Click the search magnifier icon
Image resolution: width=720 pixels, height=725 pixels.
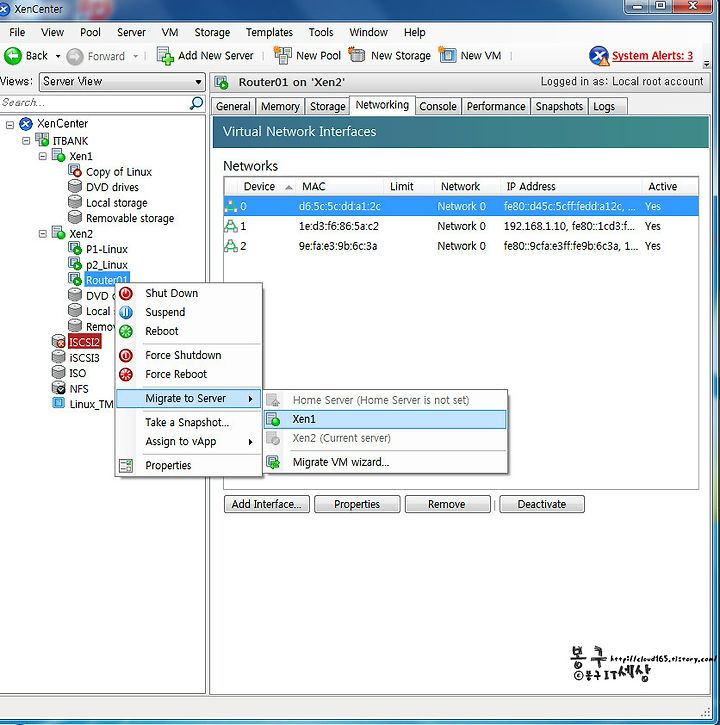tap(197, 103)
